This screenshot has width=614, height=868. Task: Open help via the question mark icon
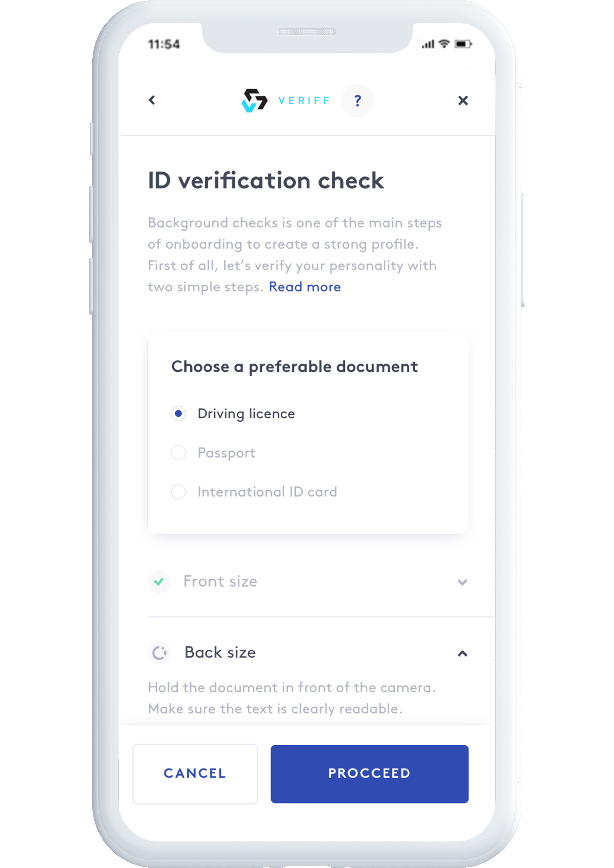coord(357,100)
